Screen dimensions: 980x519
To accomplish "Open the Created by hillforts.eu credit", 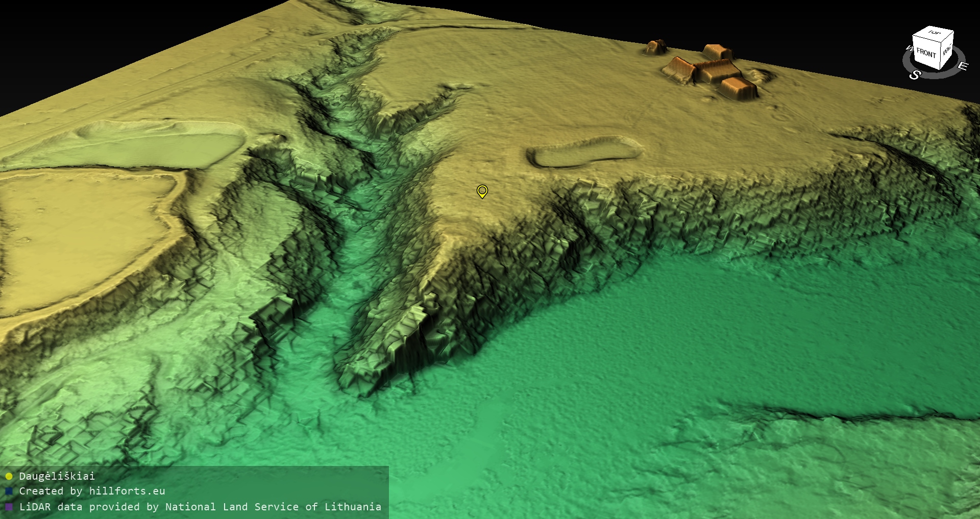I will pyautogui.click(x=92, y=491).
